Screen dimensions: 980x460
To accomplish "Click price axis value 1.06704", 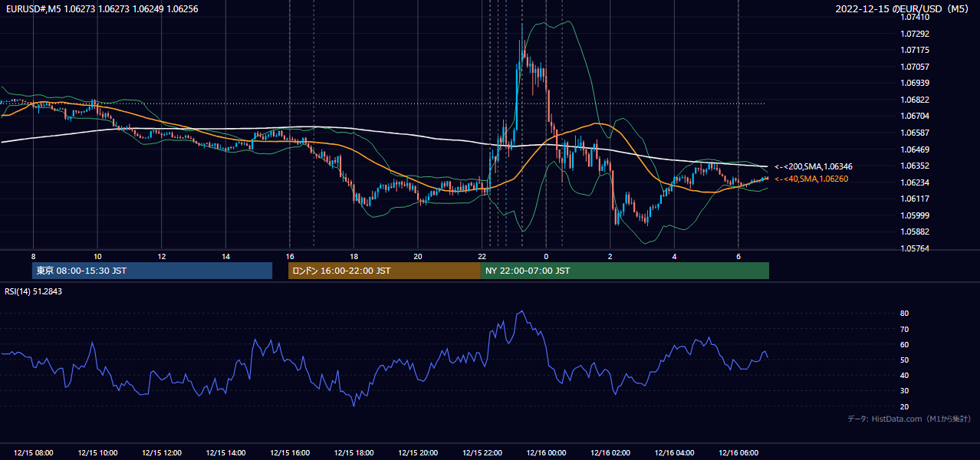I will (915, 116).
